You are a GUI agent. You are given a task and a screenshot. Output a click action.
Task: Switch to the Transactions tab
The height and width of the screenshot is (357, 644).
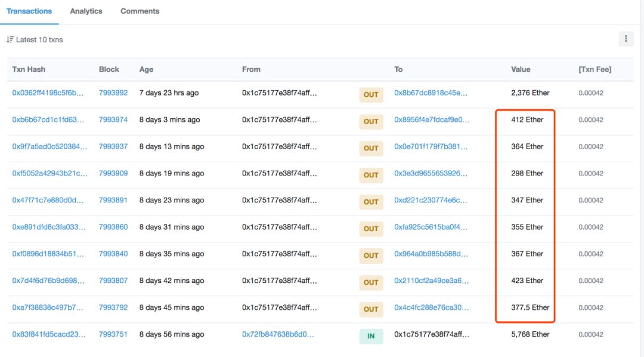point(29,11)
